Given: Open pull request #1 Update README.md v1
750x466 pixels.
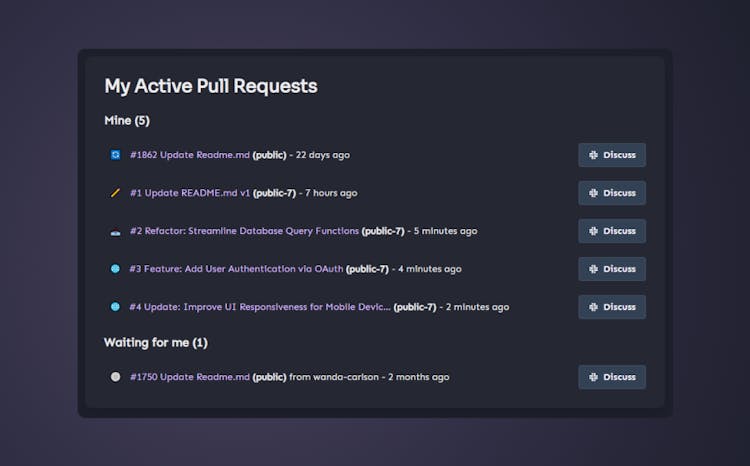Looking at the screenshot, I should coord(189,193).
